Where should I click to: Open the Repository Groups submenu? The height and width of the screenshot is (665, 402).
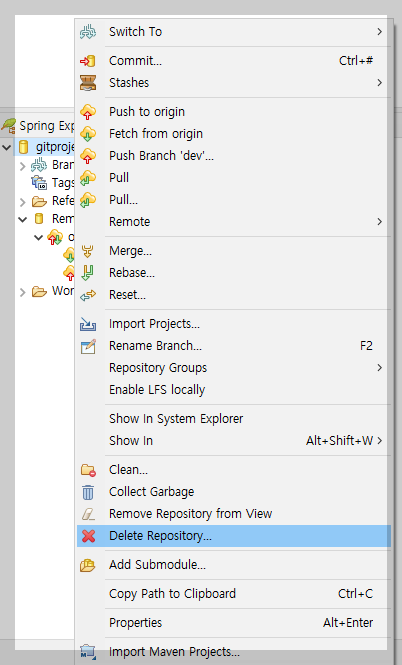233,368
